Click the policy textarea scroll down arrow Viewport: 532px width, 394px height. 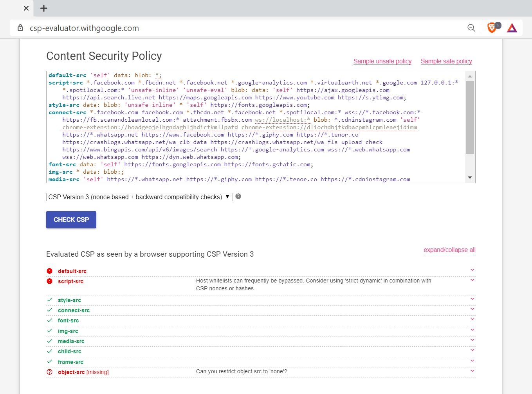click(x=470, y=178)
